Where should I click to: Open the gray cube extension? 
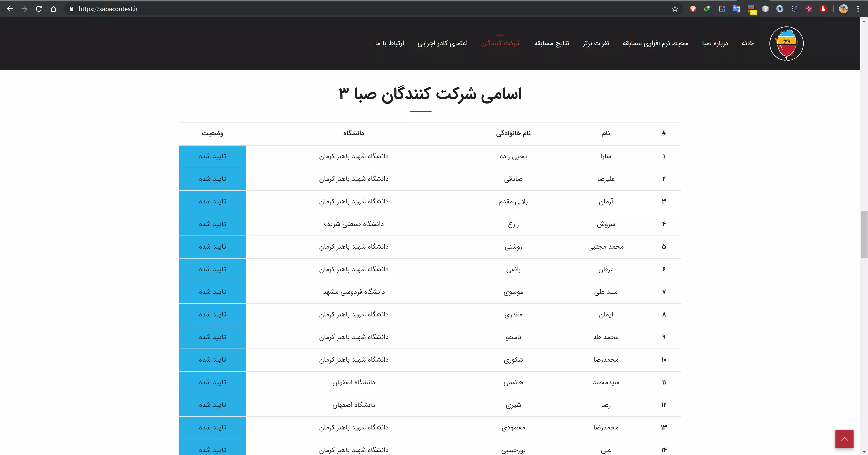[765, 9]
